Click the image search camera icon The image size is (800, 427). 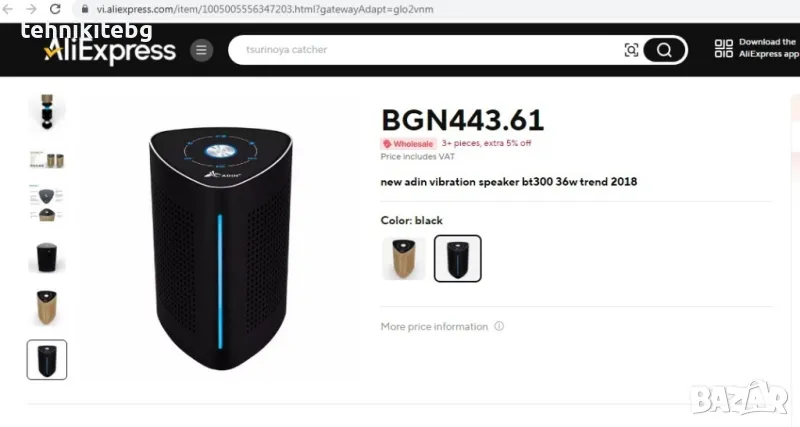point(631,50)
